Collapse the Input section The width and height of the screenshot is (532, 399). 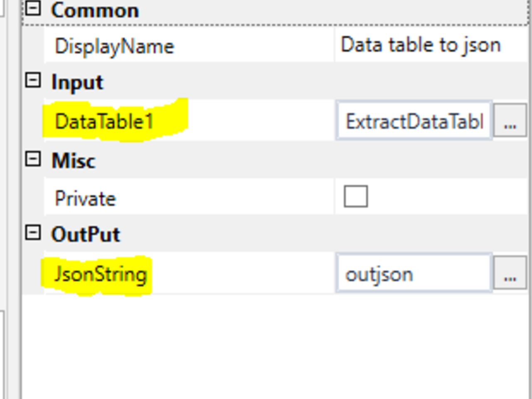(x=33, y=80)
